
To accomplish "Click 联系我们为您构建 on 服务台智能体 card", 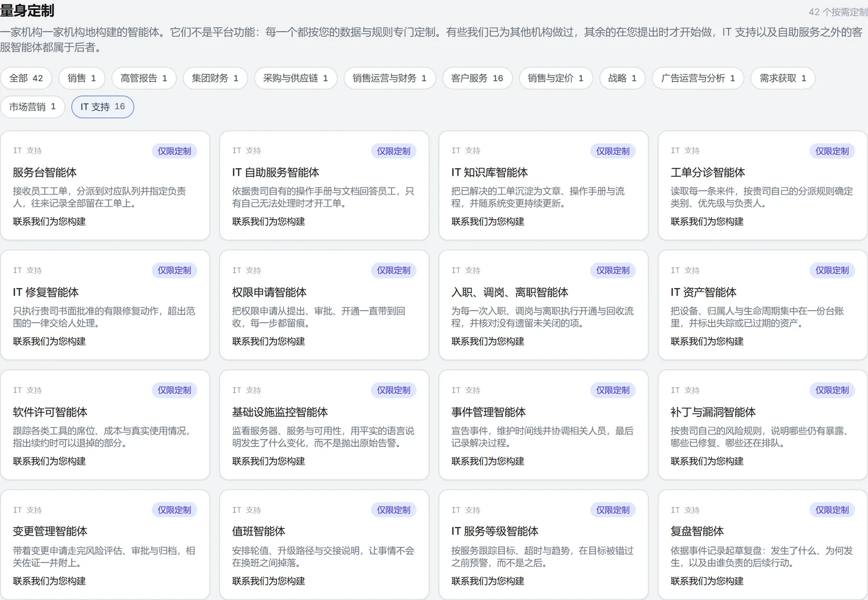I will (49, 221).
